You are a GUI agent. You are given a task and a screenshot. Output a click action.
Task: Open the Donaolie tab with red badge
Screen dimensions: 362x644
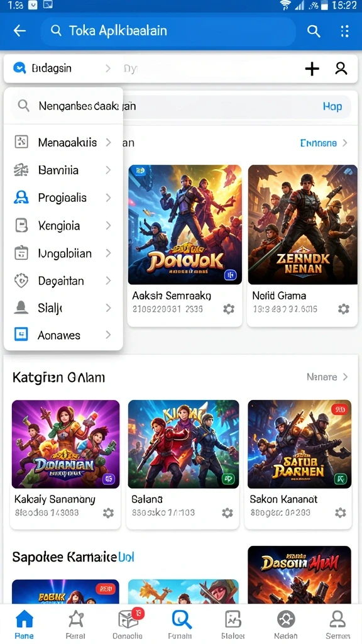(128, 625)
